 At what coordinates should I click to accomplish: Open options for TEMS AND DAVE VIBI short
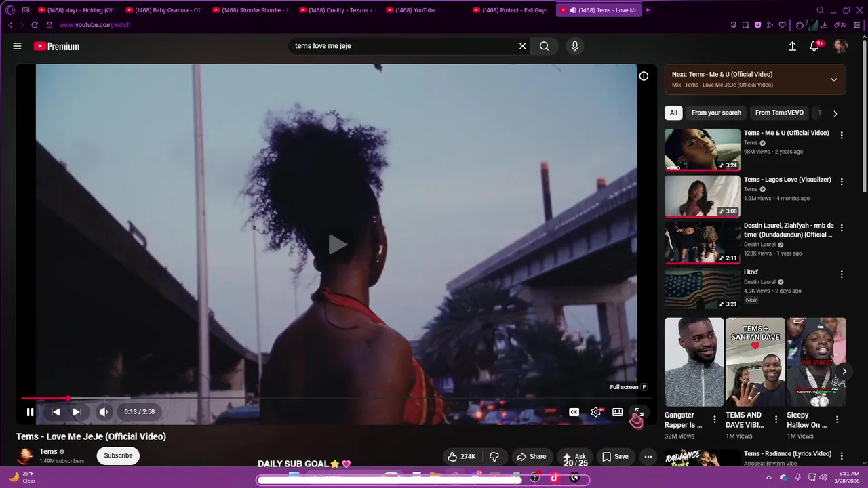tap(776, 420)
